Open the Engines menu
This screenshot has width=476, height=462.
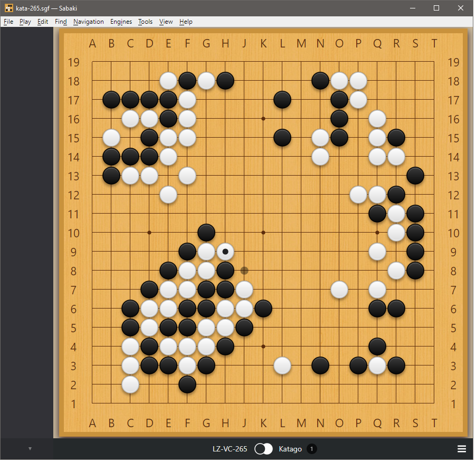(121, 22)
